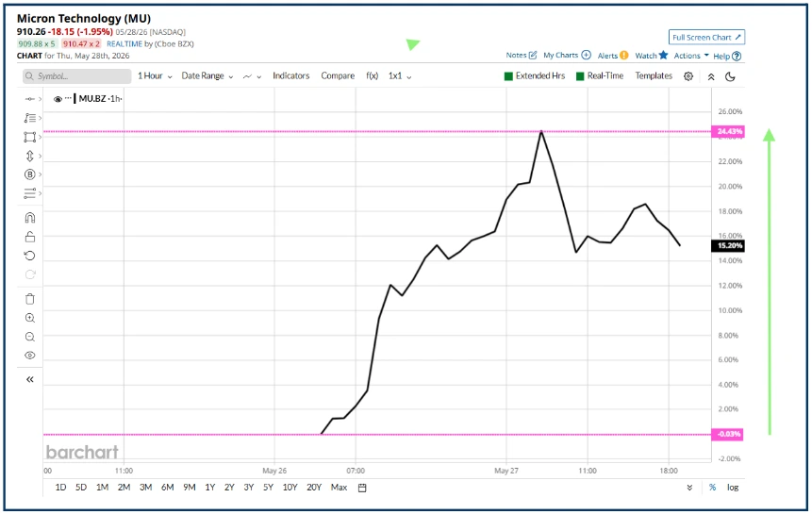The height and width of the screenshot is (514, 812).
Task: Toggle the lock drawings icon
Action: [30, 237]
